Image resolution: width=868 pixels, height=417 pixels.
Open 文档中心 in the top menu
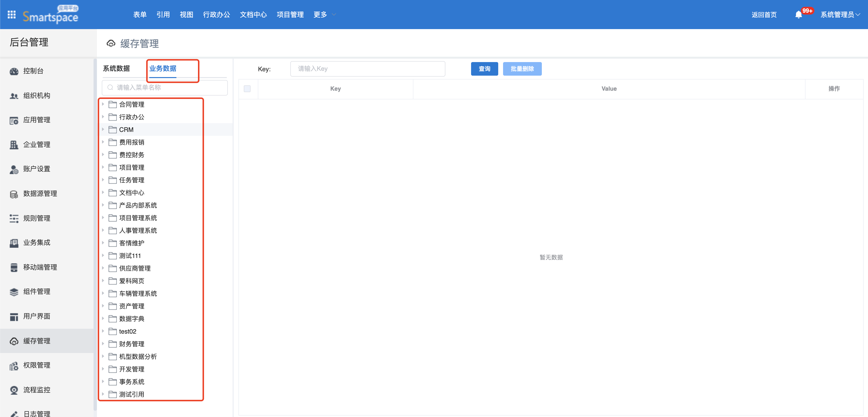[253, 15]
